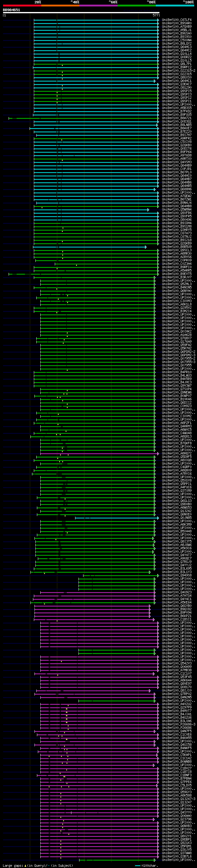Click the cyan ~100% identity legend bar
Image resolution: width=197 pixels, height=868 pixels.
(x=175, y=6)
